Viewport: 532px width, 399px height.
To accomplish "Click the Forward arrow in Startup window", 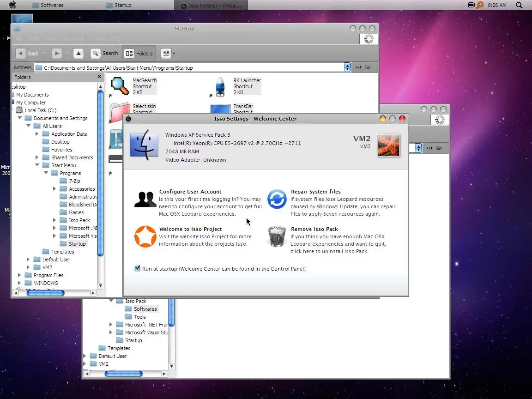I will [x=57, y=53].
